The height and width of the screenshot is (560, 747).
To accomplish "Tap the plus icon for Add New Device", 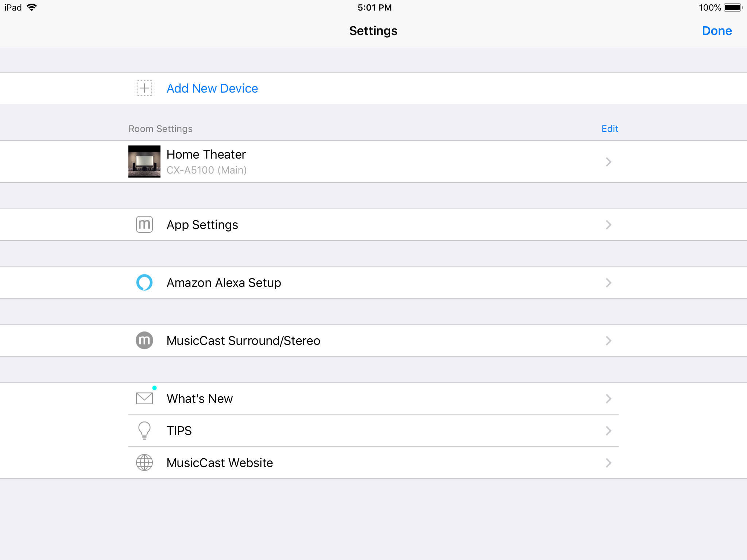I will point(144,88).
